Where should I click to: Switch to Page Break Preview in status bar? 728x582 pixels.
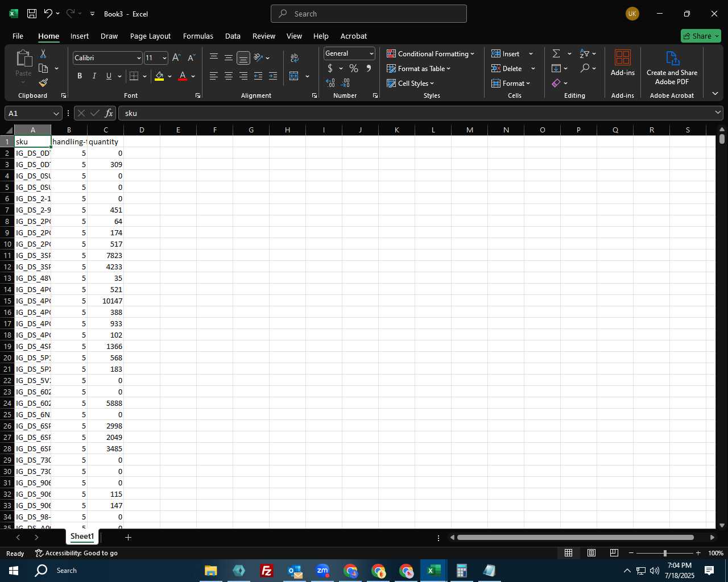[x=614, y=553]
